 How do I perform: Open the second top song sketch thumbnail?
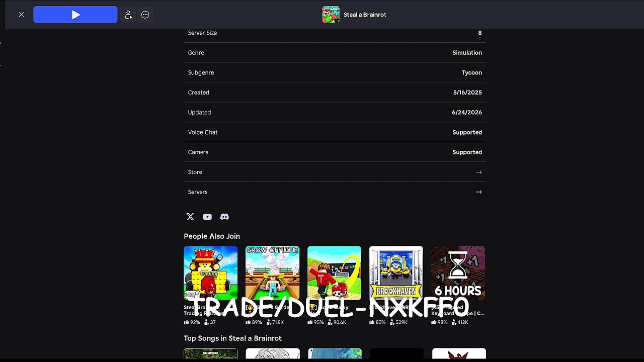coord(272,353)
